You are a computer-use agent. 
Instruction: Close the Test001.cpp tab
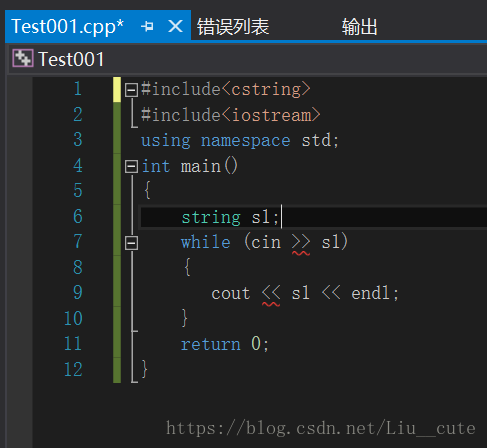(175, 26)
